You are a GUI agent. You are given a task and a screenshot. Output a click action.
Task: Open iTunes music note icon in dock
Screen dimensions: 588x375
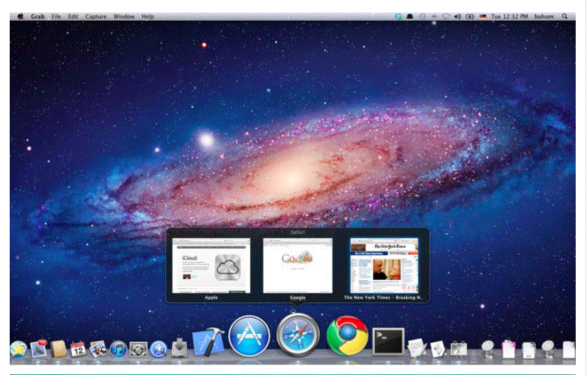click(119, 350)
